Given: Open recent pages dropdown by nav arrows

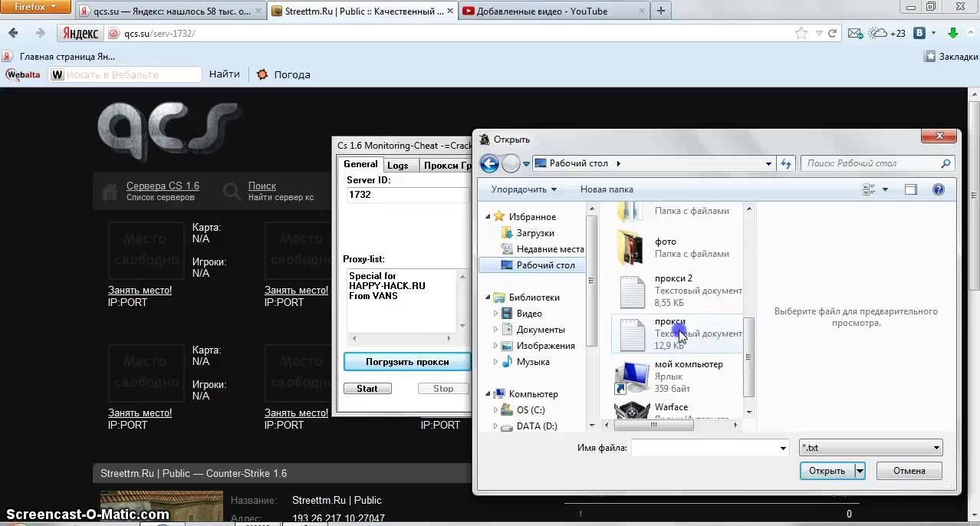Looking at the screenshot, I should point(527,163).
